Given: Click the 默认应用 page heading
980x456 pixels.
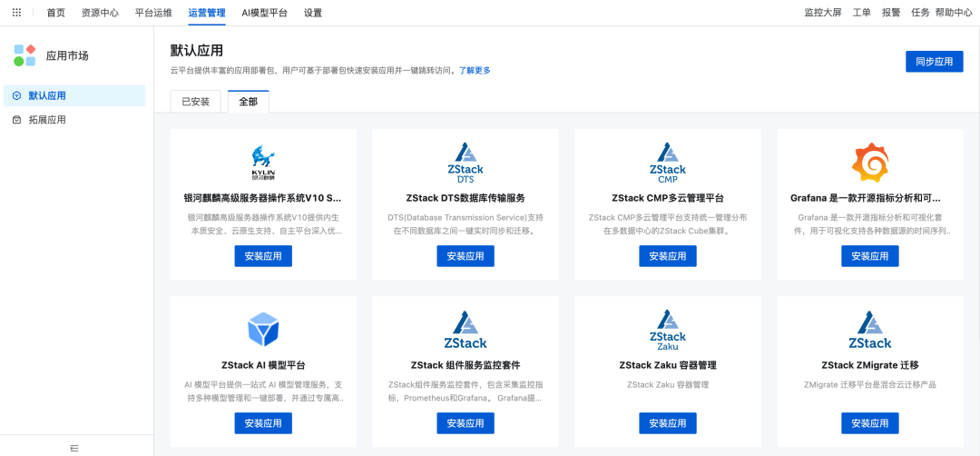Looking at the screenshot, I should [x=196, y=51].
